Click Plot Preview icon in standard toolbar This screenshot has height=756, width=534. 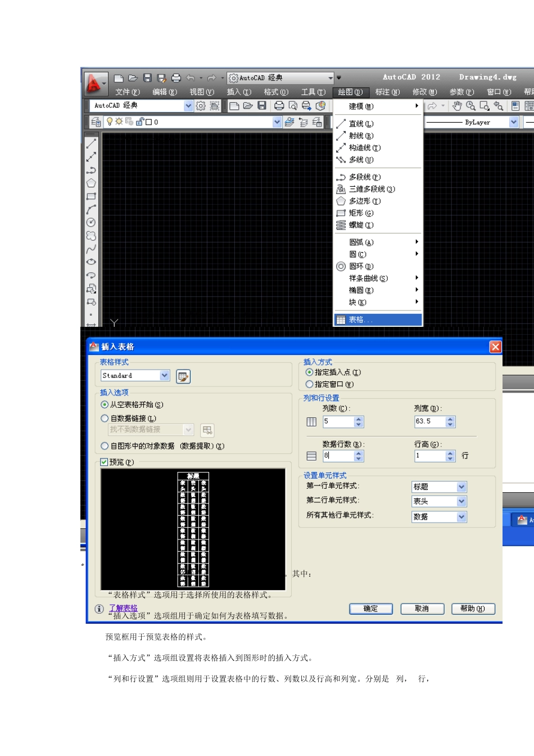293,106
